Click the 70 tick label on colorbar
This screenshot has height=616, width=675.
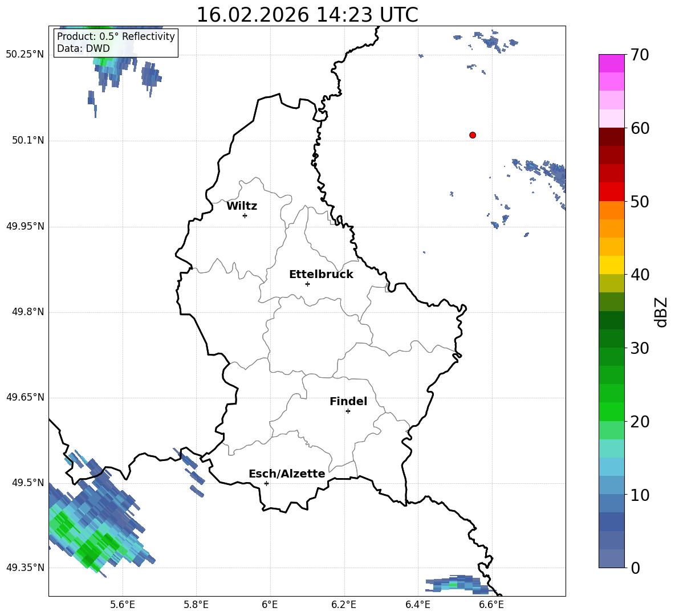[640, 55]
